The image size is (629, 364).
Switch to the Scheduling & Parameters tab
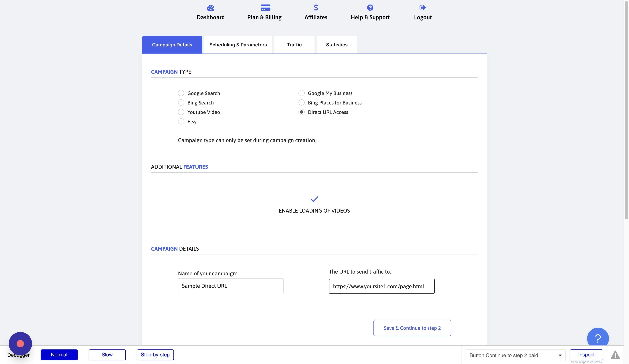(x=238, y=45)
